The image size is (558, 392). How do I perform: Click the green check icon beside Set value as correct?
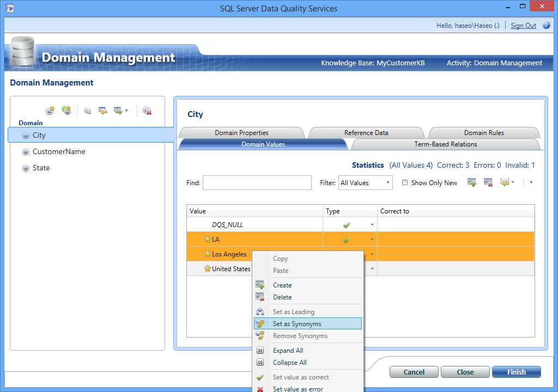[260, 377]
